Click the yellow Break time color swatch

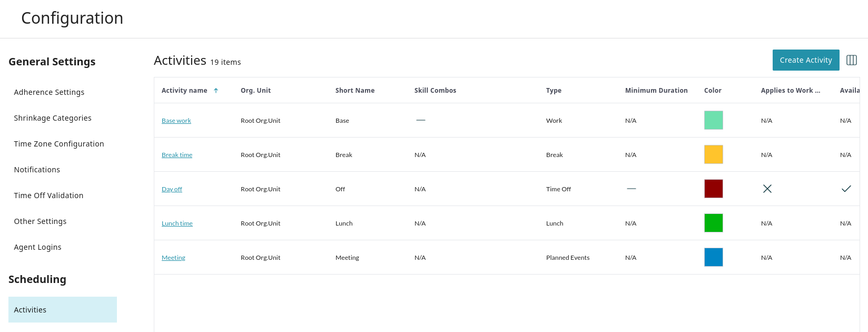[x=713, y=154]
